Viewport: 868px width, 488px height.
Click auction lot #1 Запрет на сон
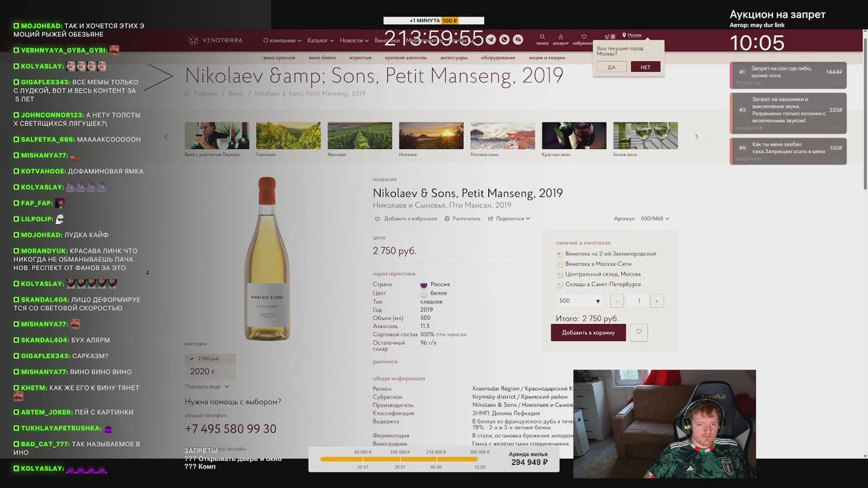[788, 75]
